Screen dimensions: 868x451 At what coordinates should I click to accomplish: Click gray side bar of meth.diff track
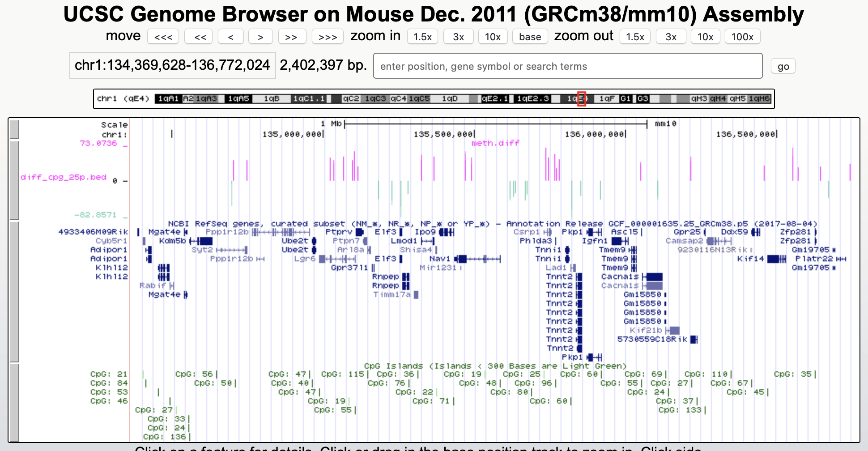(15, 180)
